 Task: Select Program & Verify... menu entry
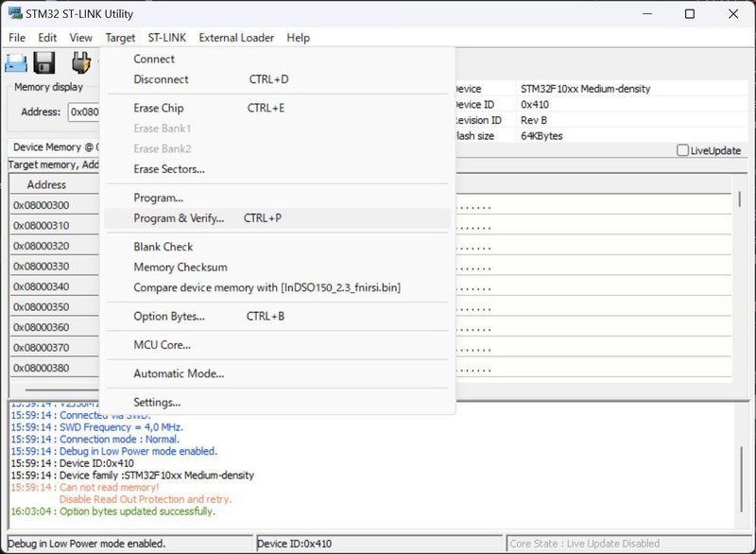pos(278,218)
